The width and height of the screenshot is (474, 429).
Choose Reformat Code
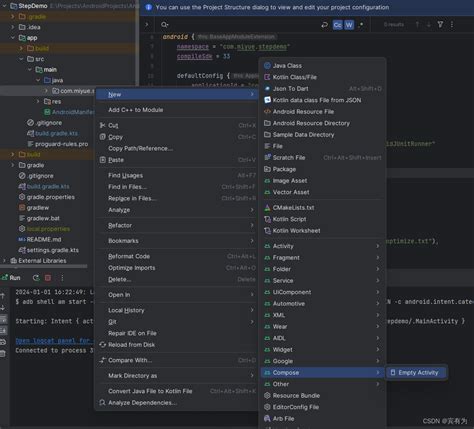point(177,256)
